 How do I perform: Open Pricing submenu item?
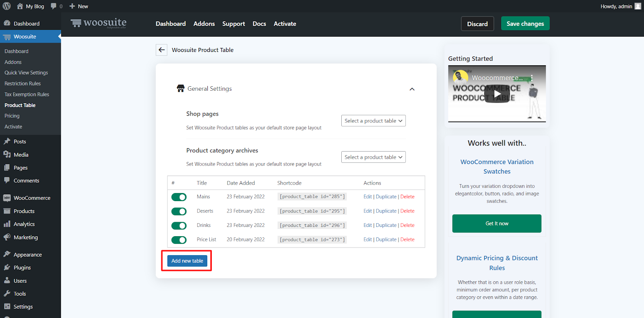click(x=12, y=116)
